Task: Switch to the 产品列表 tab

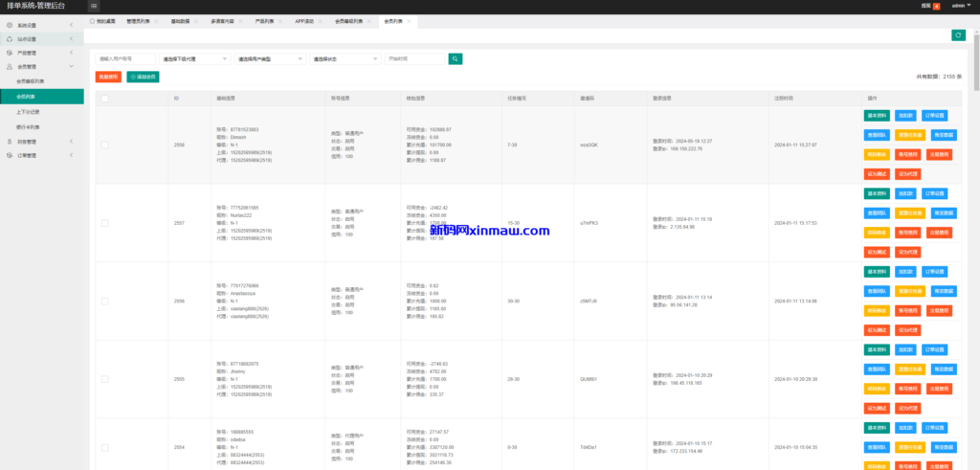Action: pos(265,20)
